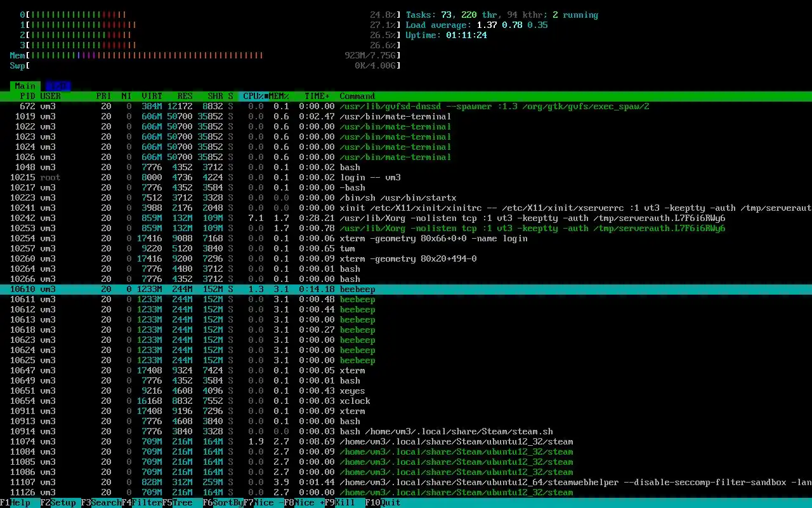
Task: Select process 10914 steam.sh row
Action: tap(406, 431)
